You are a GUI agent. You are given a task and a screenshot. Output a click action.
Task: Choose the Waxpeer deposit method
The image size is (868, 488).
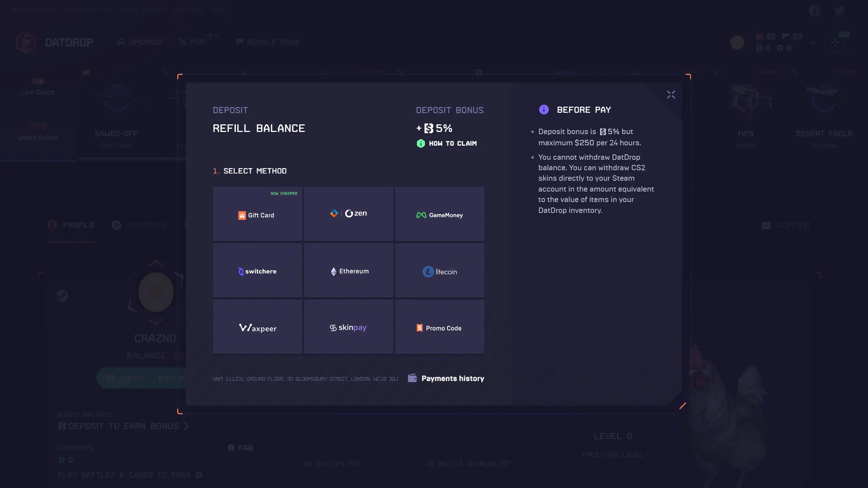click(x=257, y=327)
